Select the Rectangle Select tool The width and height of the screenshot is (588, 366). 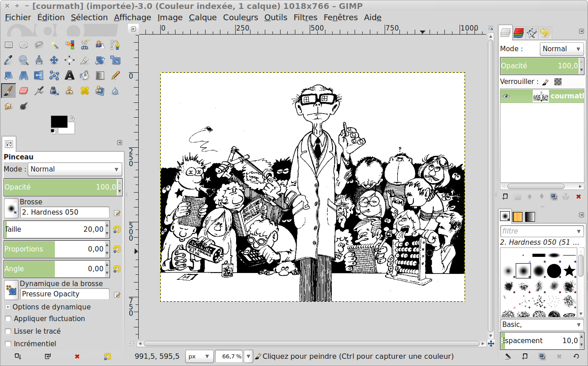[x=9, y=45]
